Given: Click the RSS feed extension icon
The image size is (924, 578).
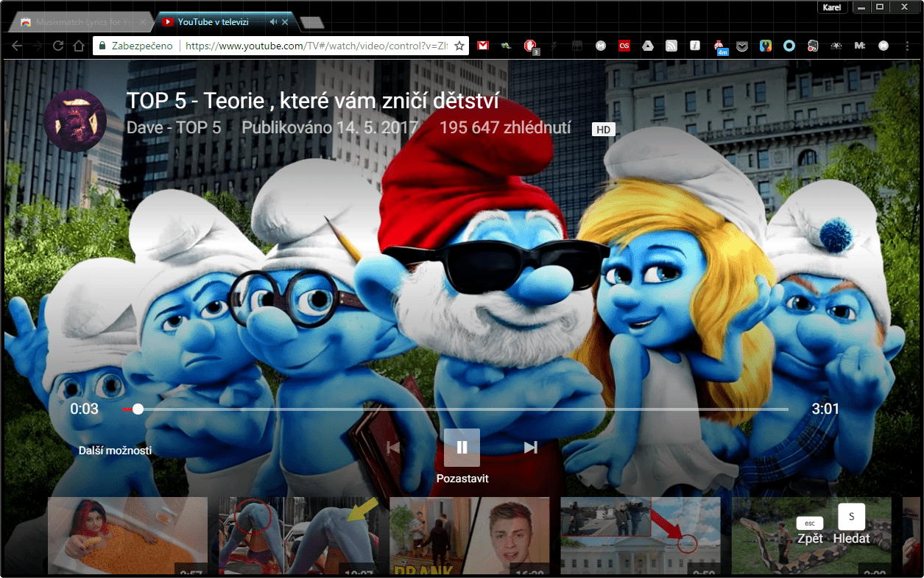Looking at the screenshot, I should coord(671,46).
